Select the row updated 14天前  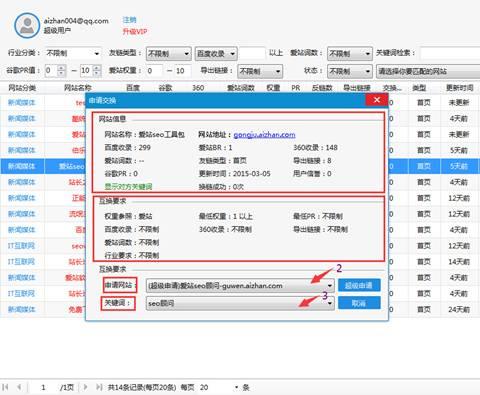click(240, 262)
